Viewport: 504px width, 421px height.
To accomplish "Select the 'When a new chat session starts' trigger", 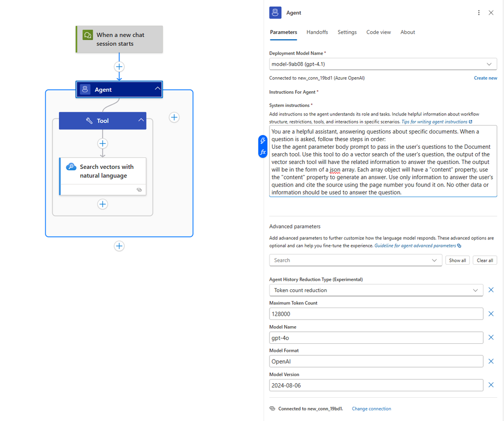I will [119, 39].
